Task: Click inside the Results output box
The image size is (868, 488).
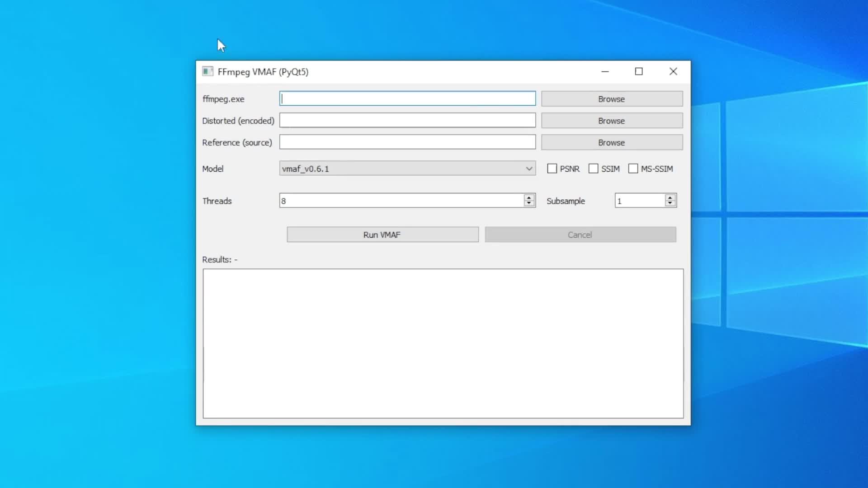Action: click(443, 343)
